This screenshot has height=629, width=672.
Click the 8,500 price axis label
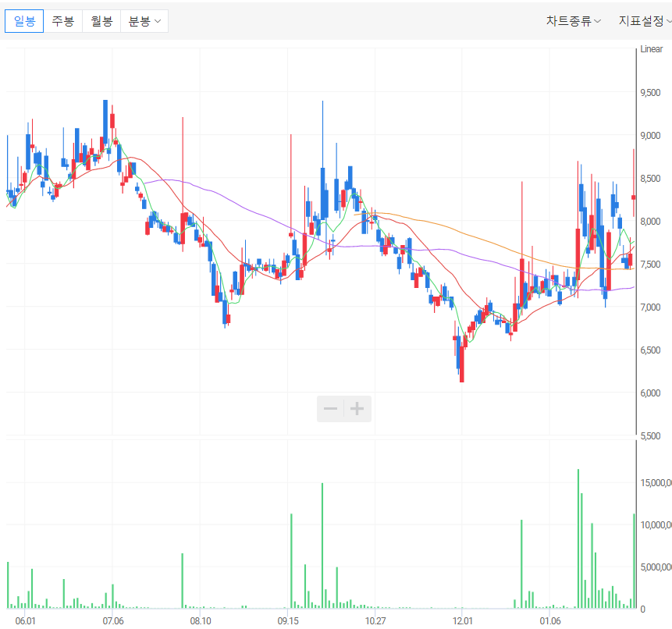(x=650, y=178)
